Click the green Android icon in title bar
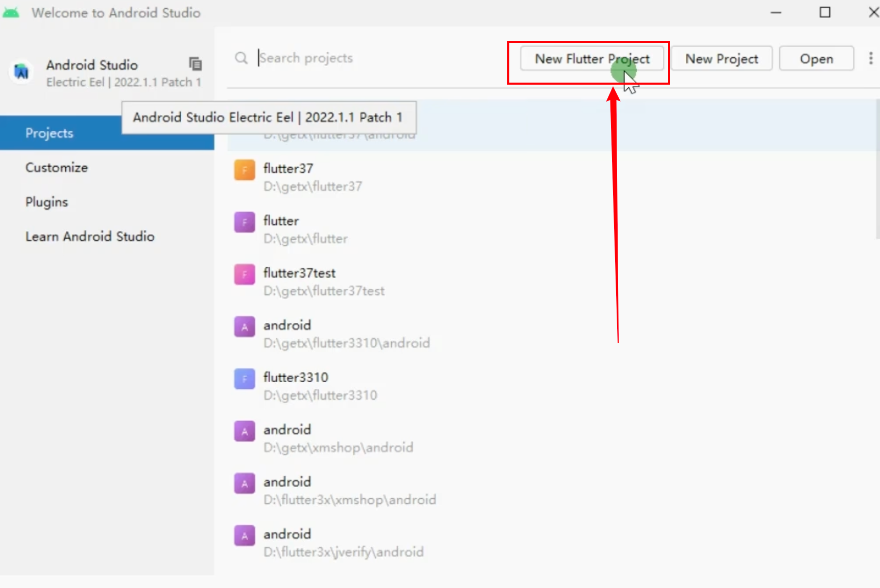 click(x=11, y=13)
